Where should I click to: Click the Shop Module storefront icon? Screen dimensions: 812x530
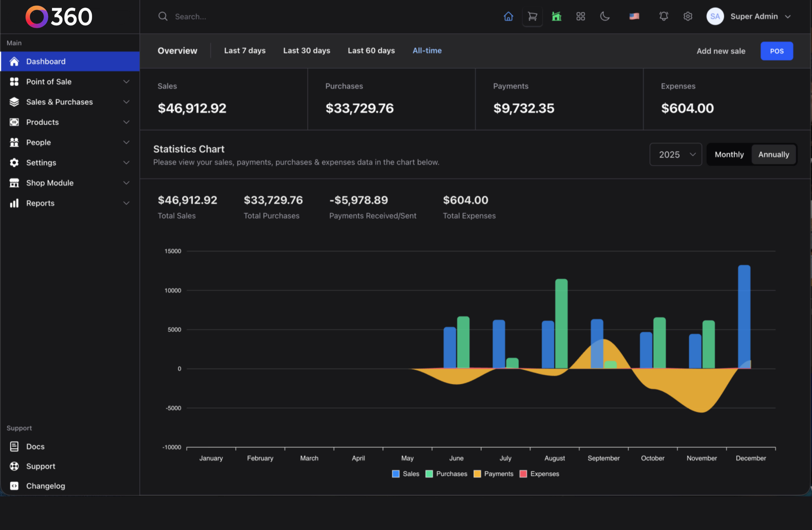point(14,183)
